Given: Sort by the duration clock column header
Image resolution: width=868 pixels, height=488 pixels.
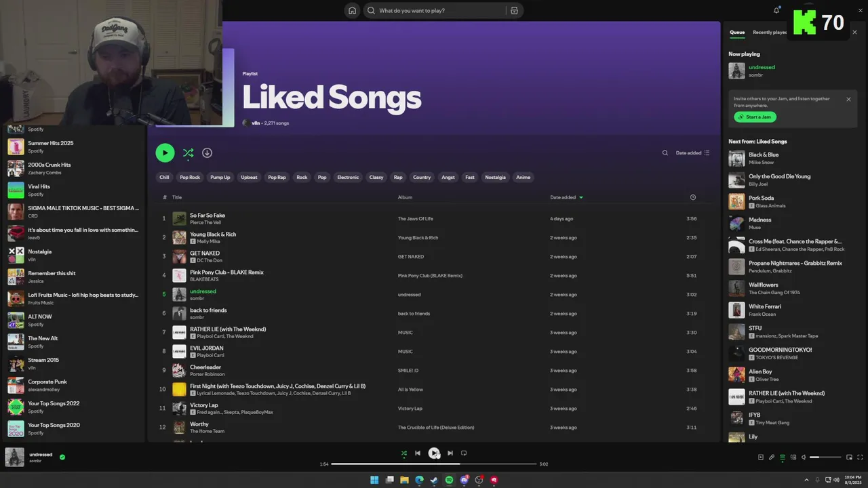Looking at the screenshot, I should coord(692,197).
